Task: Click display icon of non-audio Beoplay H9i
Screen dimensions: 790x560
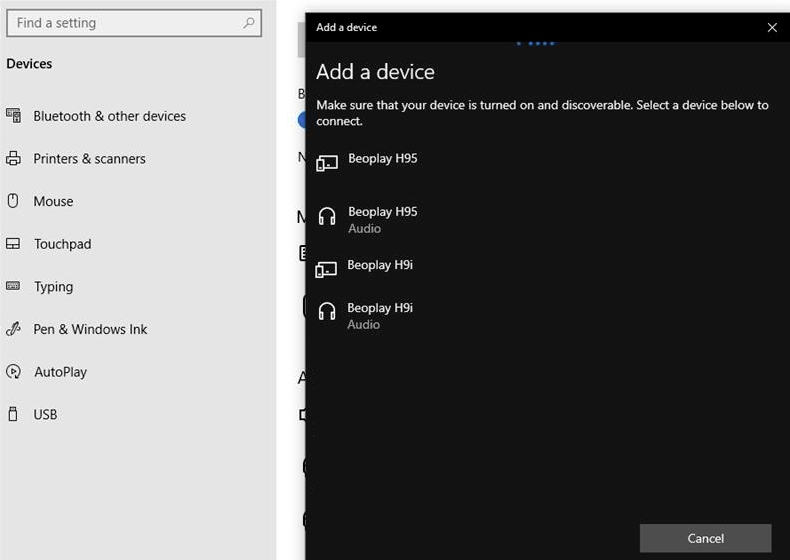Action: pyautogui.click(x=327, y=268)
